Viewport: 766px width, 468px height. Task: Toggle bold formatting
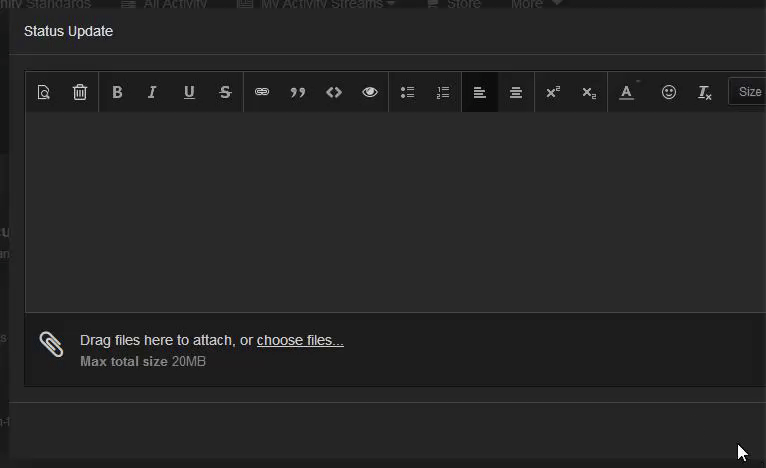pyautogui.click(x=117, y=92)
